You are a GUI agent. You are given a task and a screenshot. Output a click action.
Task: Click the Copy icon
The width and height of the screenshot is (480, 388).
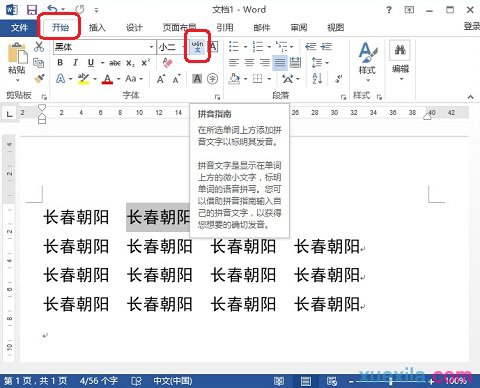(x=39, y=62)
